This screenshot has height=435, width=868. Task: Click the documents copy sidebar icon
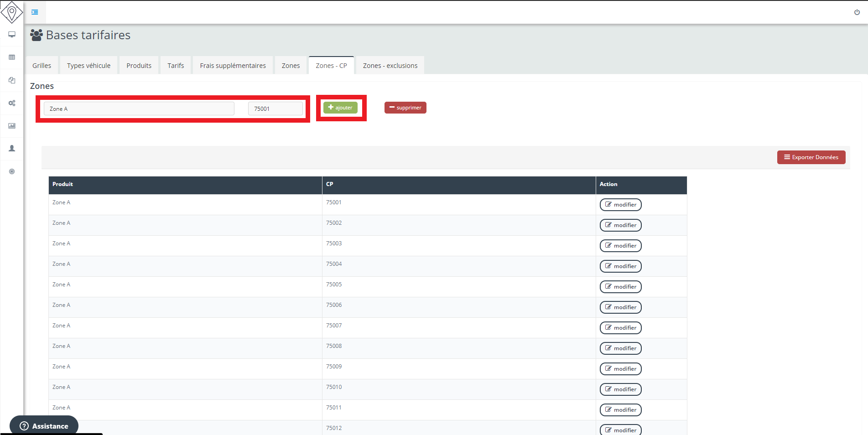coord(12,80)
